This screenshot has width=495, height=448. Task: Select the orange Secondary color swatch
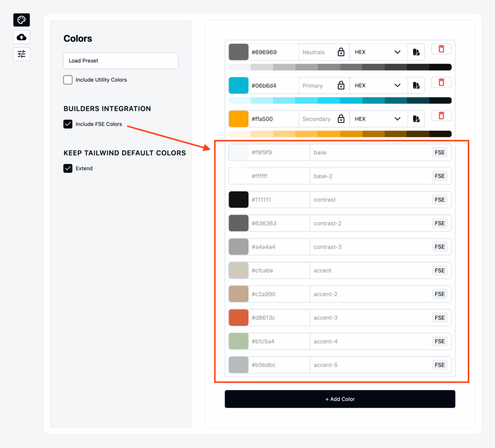[238, 119]
